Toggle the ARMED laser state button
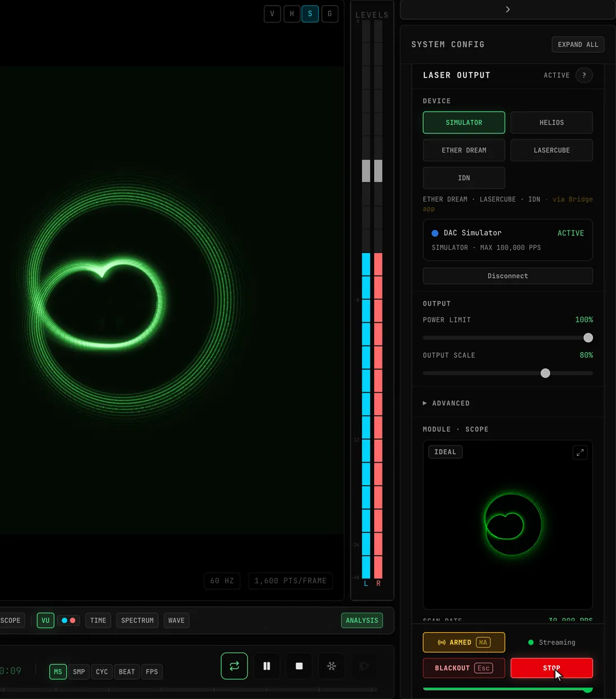 464,642
